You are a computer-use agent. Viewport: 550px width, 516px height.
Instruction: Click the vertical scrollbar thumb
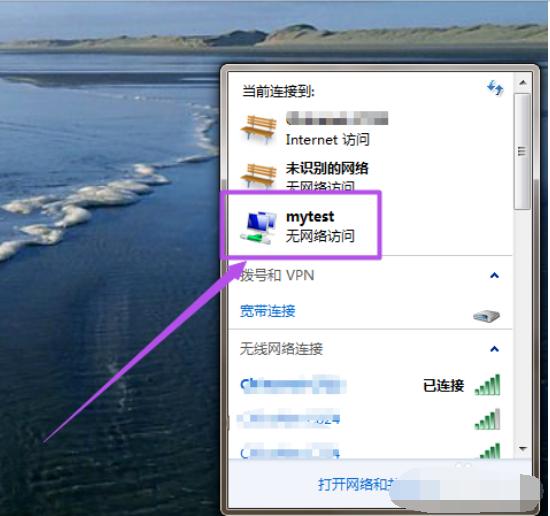pos(522,152)
